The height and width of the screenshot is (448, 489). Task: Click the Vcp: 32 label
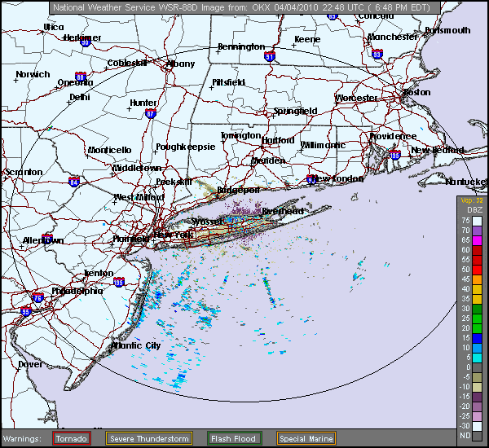tap(472, 200)
